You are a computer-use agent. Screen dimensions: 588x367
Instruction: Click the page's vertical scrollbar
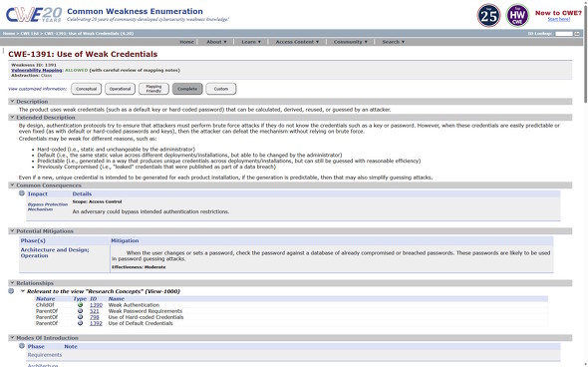click(x=585, y=183)
